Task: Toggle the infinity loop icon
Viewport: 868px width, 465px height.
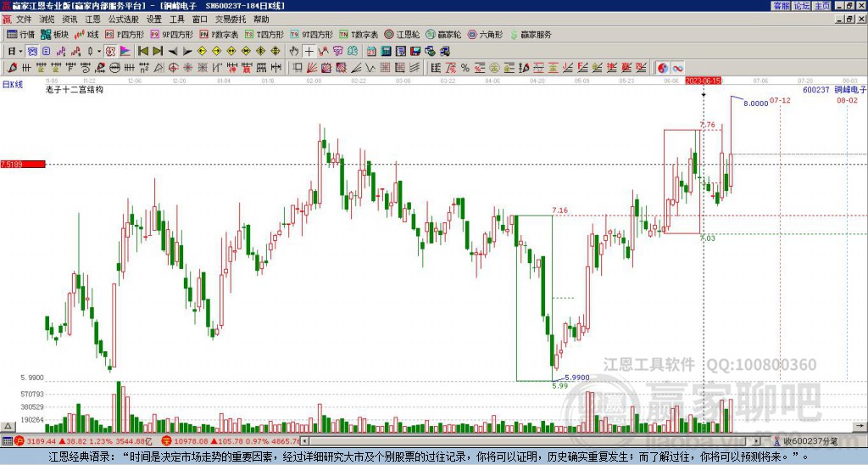Action: [x=677, y=68]
